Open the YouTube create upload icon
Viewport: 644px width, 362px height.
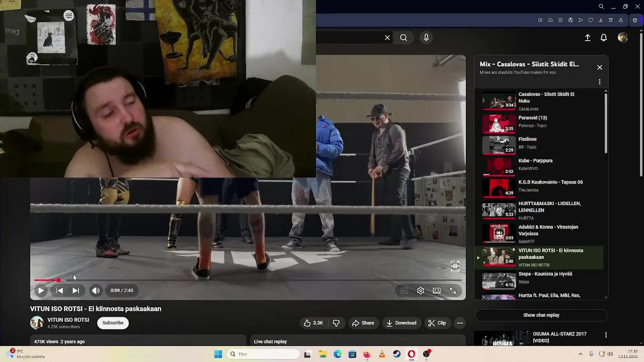pos(587,38)
